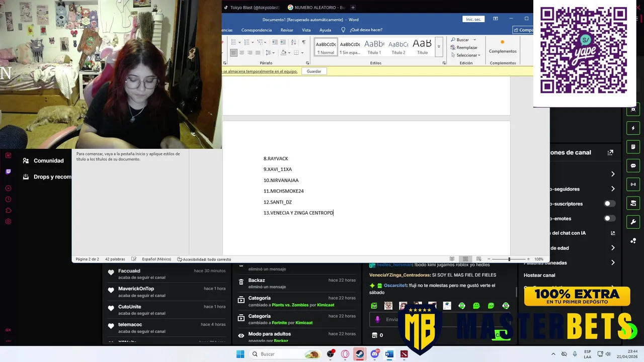Open the Bullets dropdown arrow

pyautogui.click(x=239, y=42)
